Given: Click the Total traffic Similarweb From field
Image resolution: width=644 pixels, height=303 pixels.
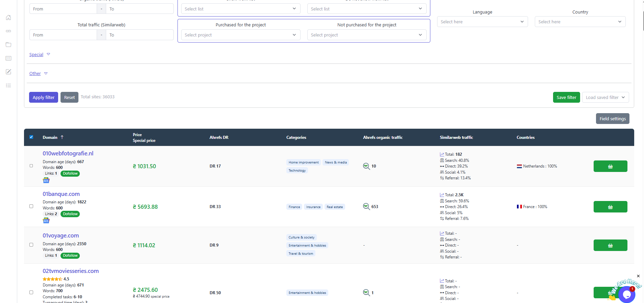Looking at the screenshot, I should tap(63, 35).
